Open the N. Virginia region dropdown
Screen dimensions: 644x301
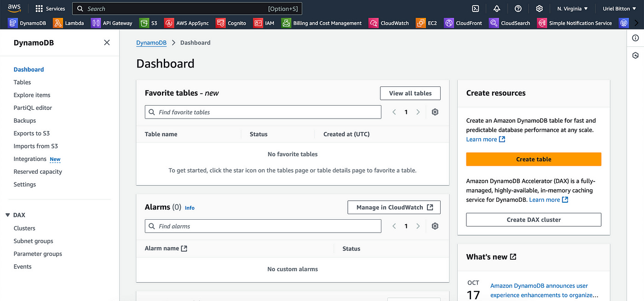[572, 9]
